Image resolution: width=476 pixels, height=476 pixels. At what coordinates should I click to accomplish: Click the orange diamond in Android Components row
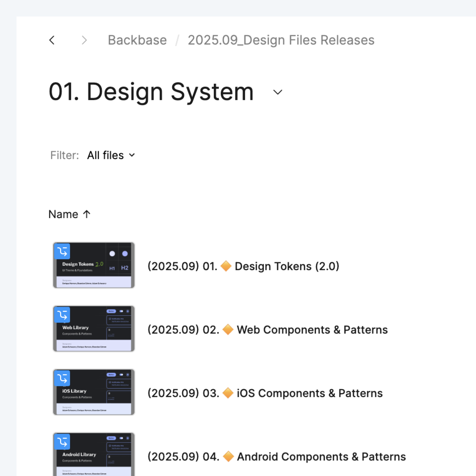(x=228, y=456)
